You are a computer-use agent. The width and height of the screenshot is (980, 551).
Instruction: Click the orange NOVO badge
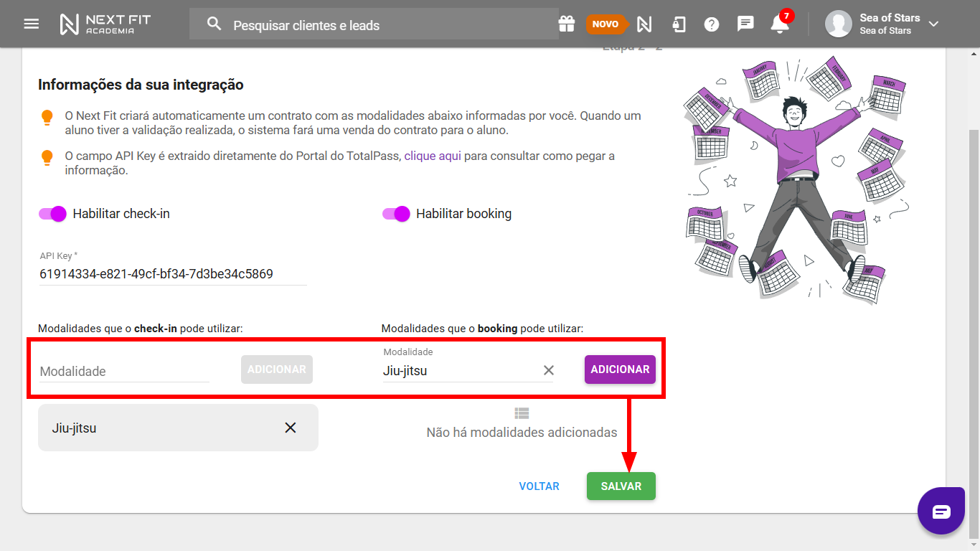[607, 24]
